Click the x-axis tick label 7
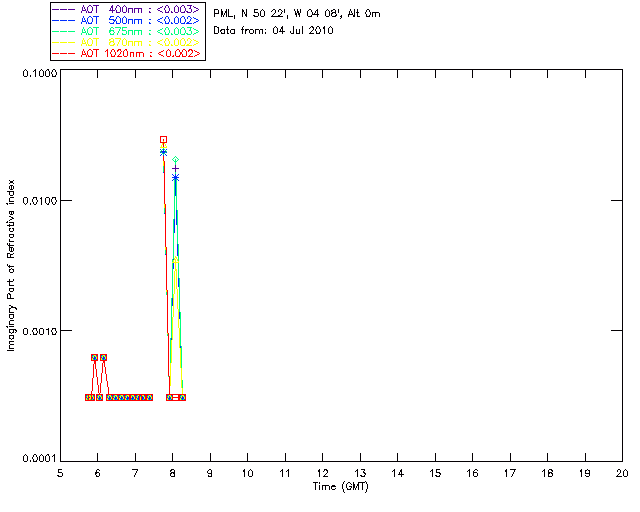 pyautogui.click(x=135, y=473)
